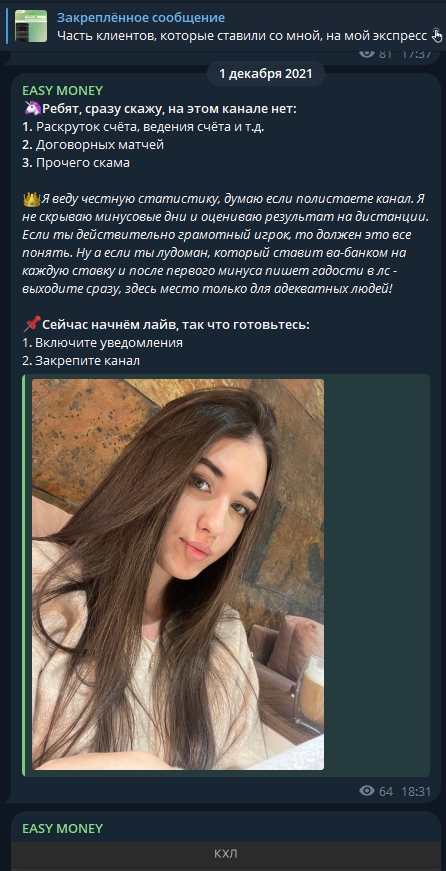
Task: Click the '1 декабря 2021' date badge
Action: (265, 73)
